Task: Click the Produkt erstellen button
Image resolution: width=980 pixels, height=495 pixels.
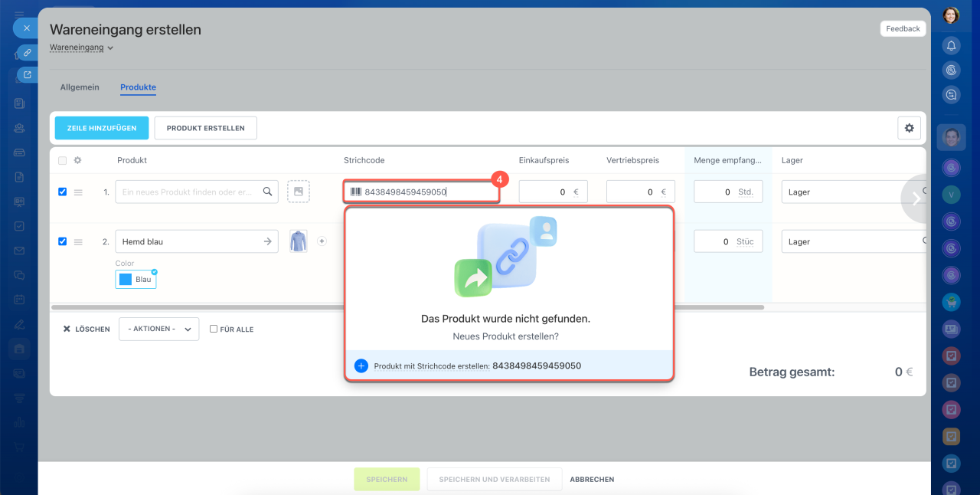Action: (205, 128)
